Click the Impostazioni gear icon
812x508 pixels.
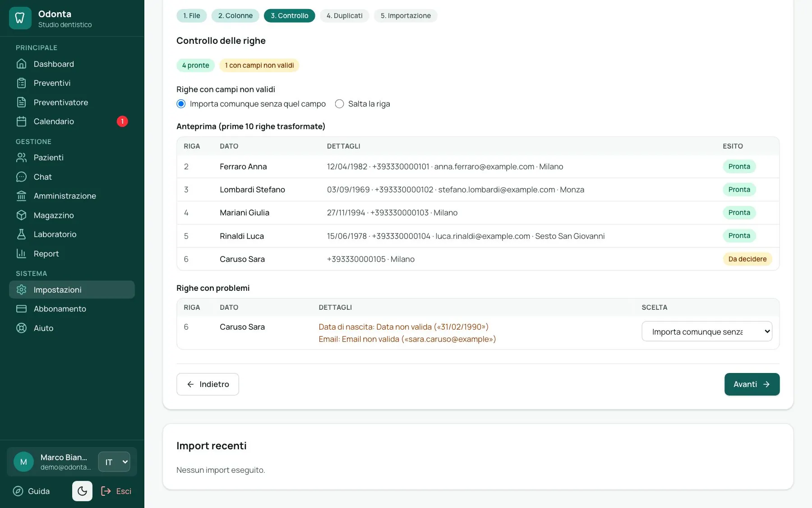[x=21, y=289]
